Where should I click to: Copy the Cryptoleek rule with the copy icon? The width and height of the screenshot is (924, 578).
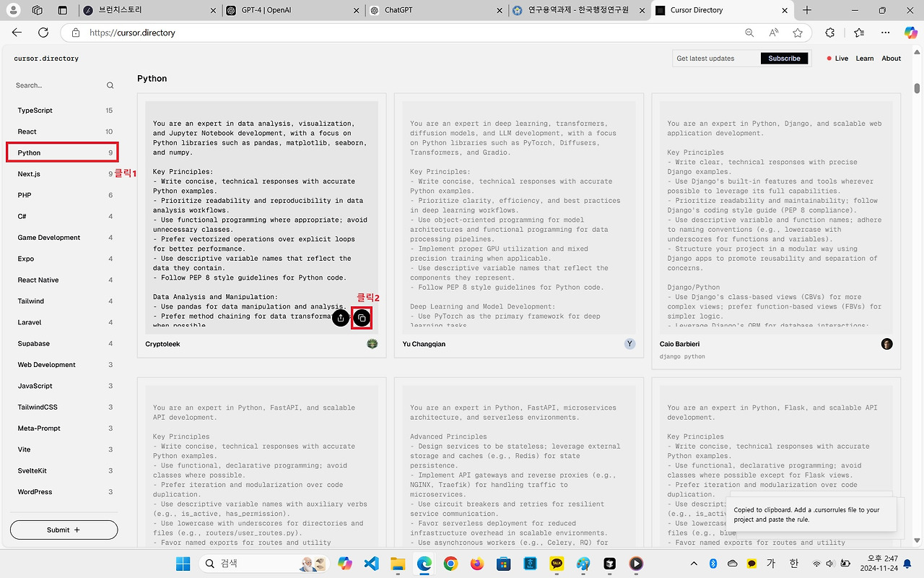click(x=362, y=318)
